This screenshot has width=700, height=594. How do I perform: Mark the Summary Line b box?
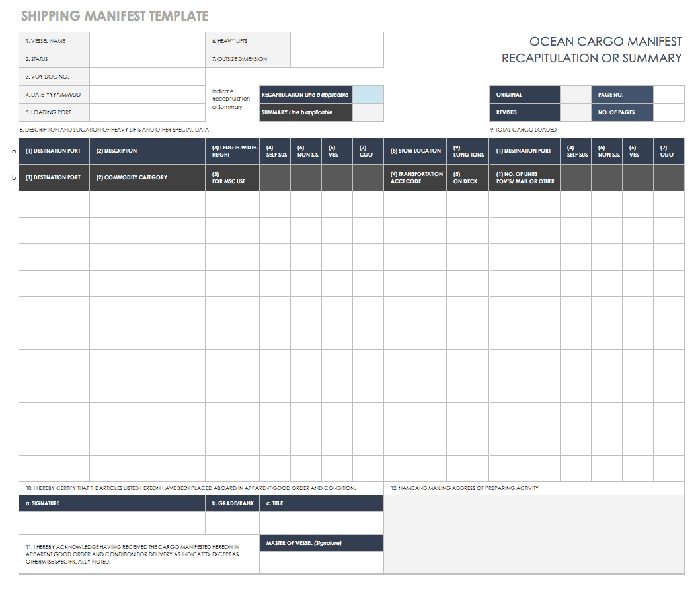368,112
